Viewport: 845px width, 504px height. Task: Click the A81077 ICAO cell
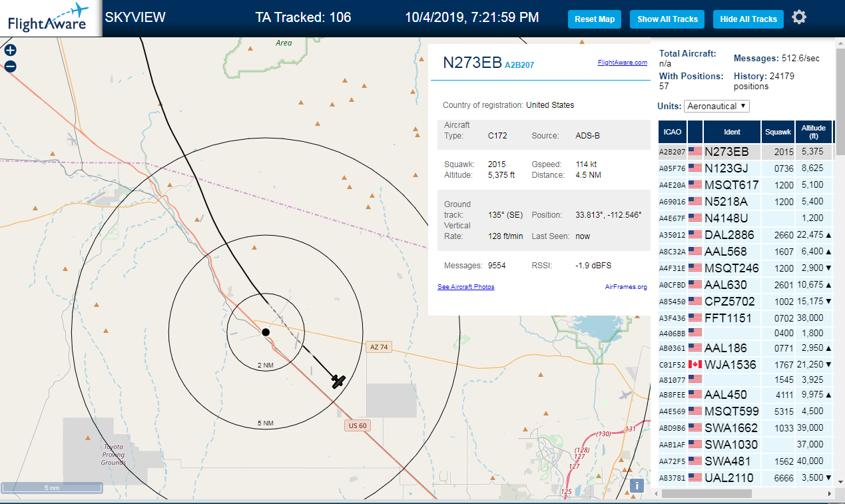(x=672, y=379)
